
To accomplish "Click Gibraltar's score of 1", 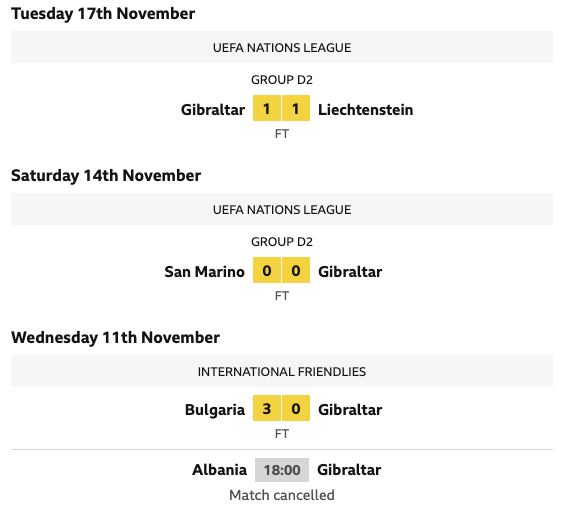I will click(x=267, y=108).
